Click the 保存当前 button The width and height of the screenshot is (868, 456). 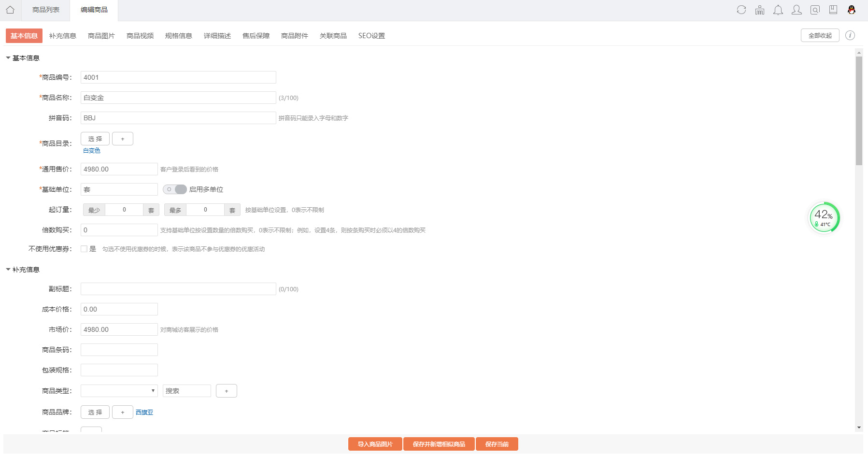[x=497, y=444]
